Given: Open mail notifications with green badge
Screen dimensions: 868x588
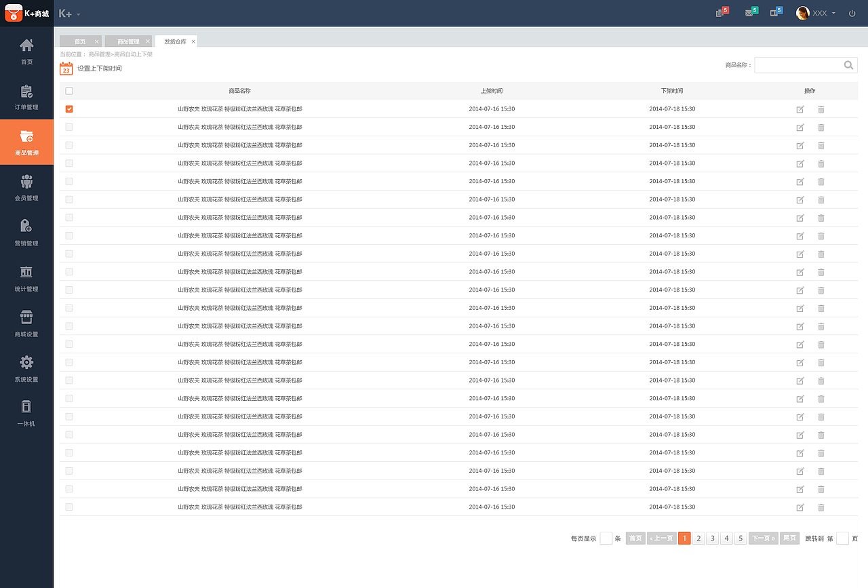Looking at the screenshot, I should pyautogui.click(x=751, y=12).
